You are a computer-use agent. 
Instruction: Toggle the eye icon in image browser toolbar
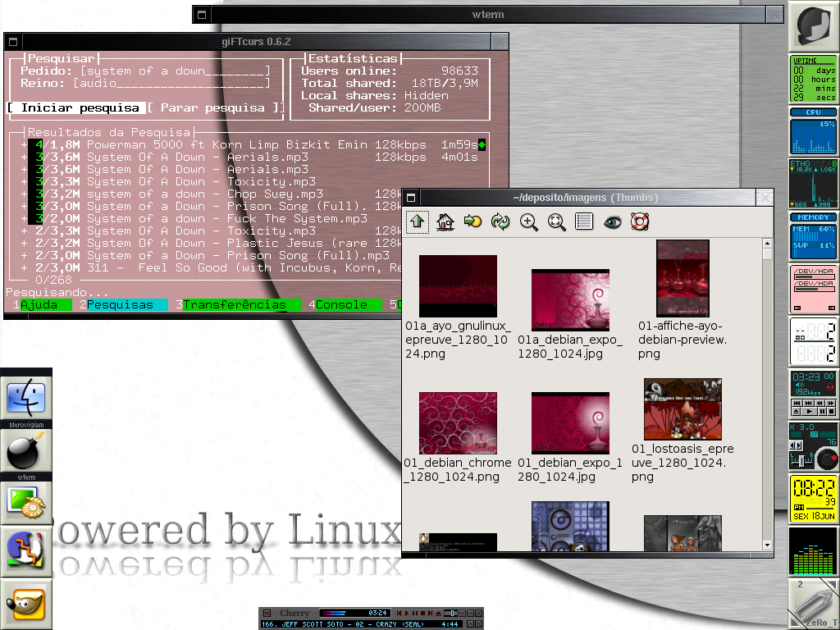pyautogui.click(x=612, y=221)
